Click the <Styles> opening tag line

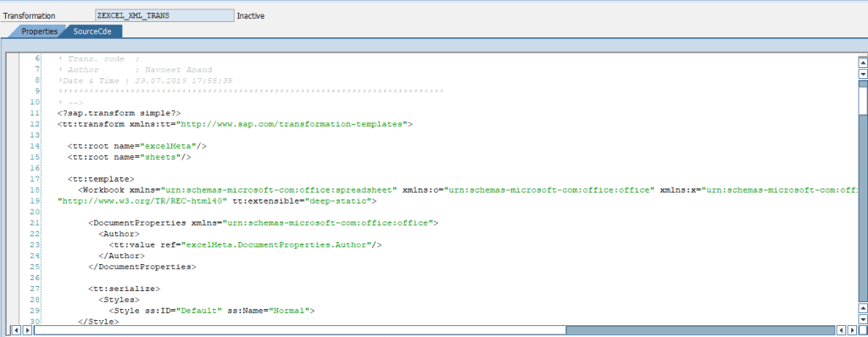pyautogui.click(x=119, y=300)
